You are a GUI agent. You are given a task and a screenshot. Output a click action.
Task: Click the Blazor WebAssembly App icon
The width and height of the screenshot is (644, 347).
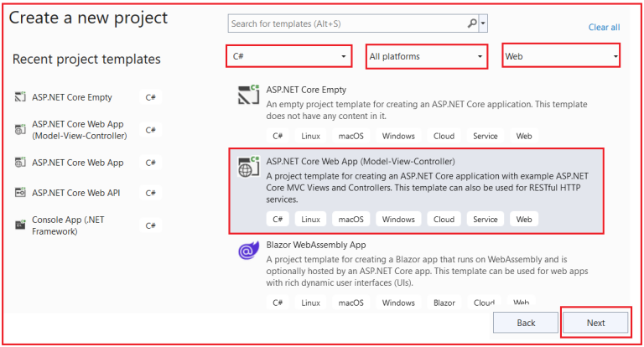[x=248, y=250]
